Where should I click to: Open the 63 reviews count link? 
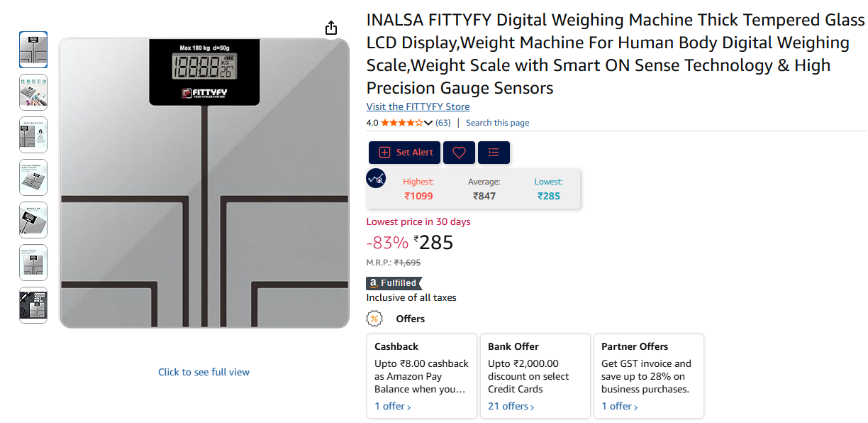443,123
